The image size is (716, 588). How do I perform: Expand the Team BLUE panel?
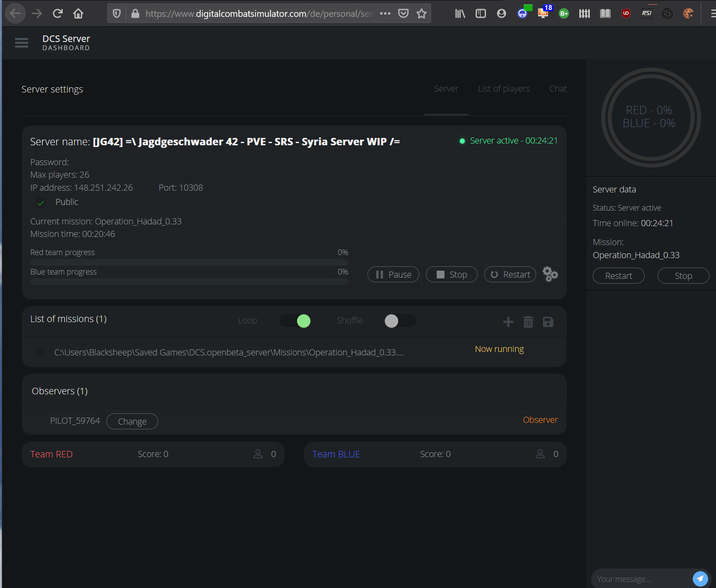(x=435, y=454)
